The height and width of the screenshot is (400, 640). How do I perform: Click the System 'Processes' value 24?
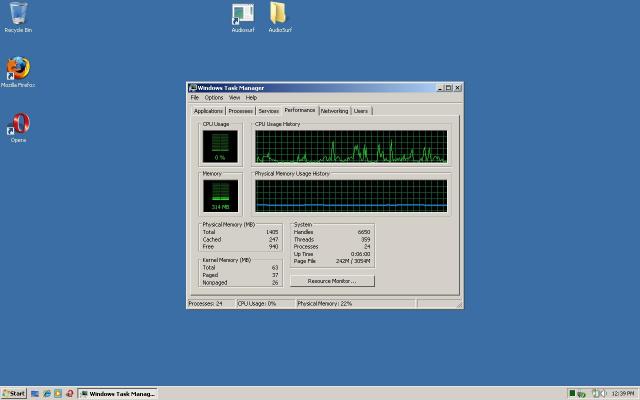coord(367,247)
